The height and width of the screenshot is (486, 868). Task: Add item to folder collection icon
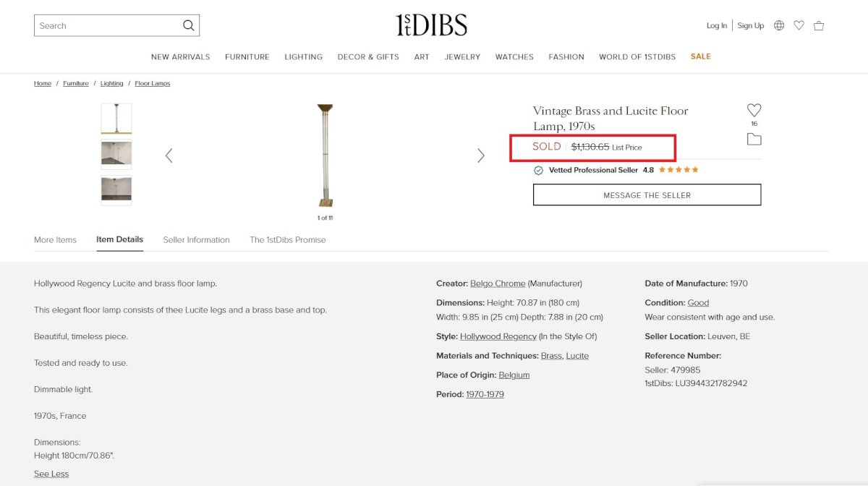[754, 140]
